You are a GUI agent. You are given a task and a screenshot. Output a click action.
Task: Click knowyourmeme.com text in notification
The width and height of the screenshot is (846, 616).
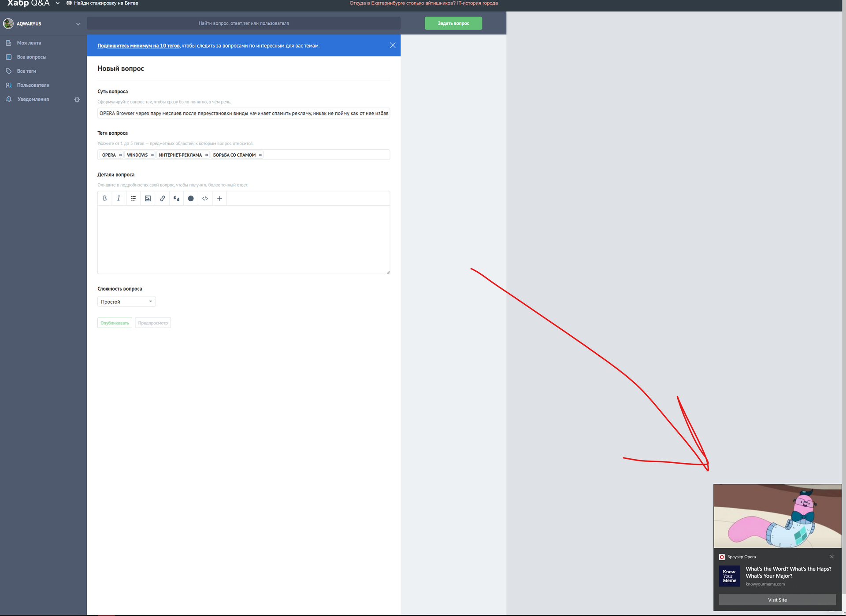765,584
